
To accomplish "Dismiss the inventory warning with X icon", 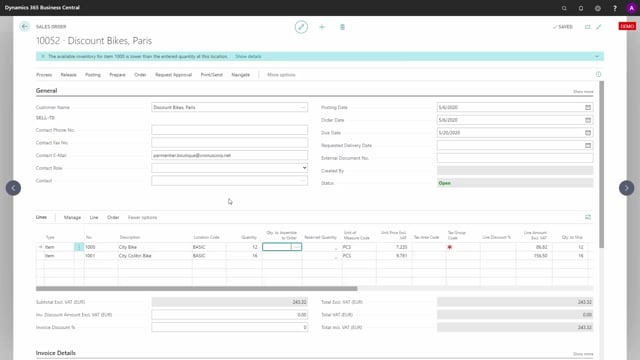I will tap(43, 56).
